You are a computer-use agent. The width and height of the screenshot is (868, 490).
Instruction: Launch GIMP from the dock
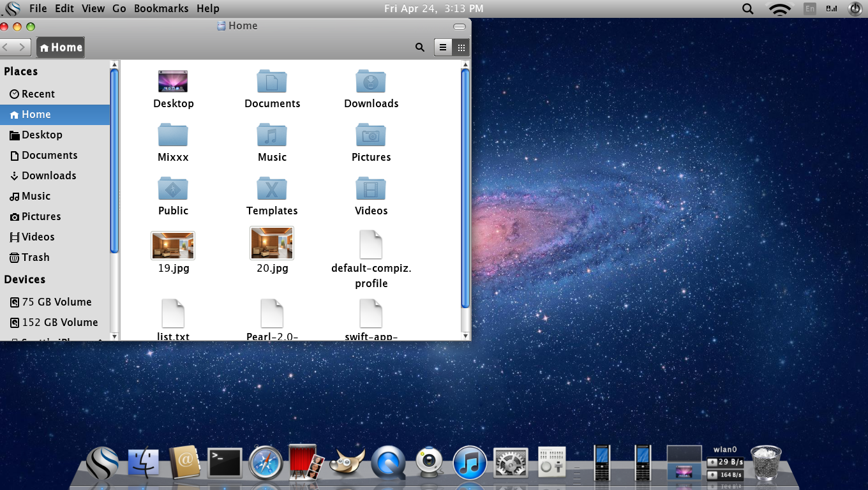[x=348, y=463]
